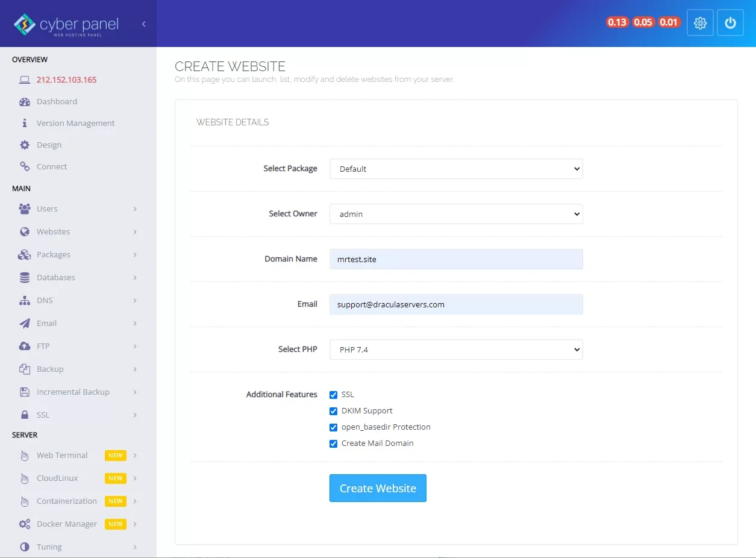Uncheck the SSL additional feature
The width and height of the screenshot is (756, 558).
(334, 395)
